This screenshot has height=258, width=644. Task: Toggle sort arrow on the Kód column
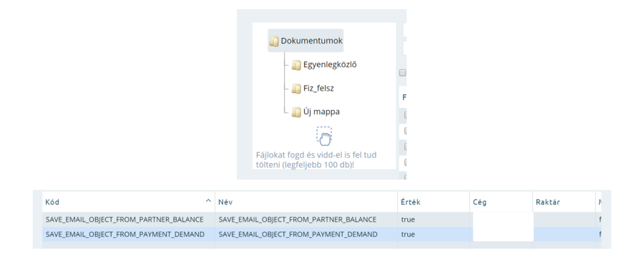pyautogui.click(x=208, y=201)
